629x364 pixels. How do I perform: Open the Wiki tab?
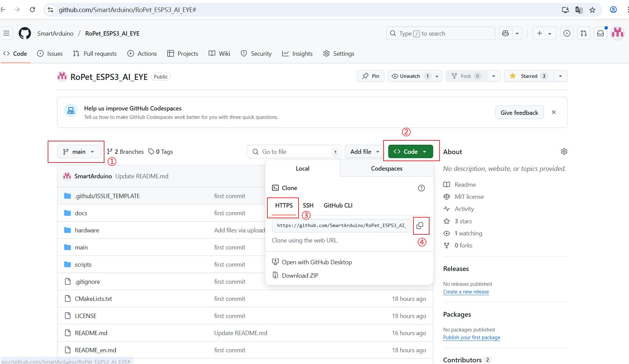pos(219,54)
